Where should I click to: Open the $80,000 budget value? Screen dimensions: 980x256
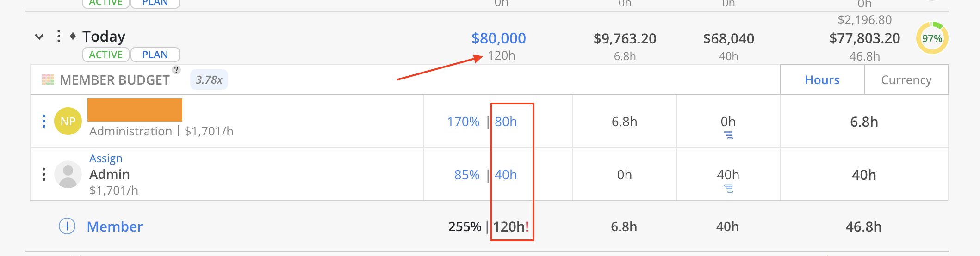498,38
